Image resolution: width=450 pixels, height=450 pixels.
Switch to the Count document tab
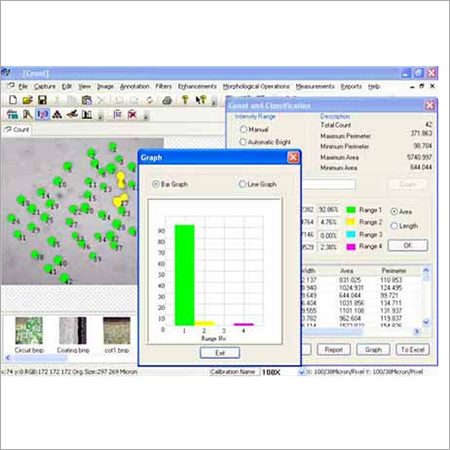[17, 130]
